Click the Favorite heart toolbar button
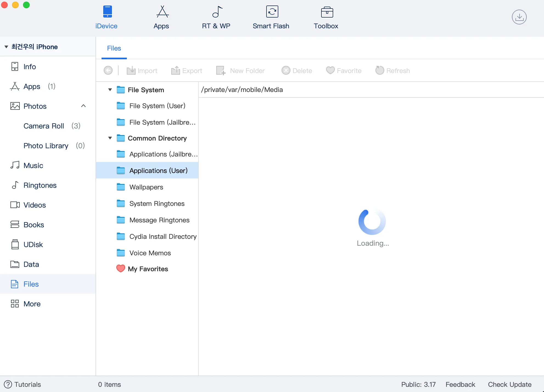 click(x=344, y=71)
